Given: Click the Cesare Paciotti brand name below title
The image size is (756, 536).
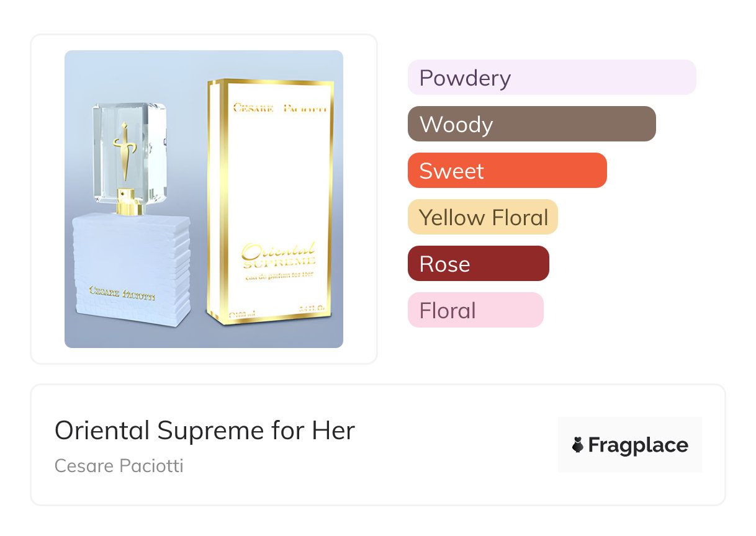Looking at the screenshot, I should coord(119,466).
